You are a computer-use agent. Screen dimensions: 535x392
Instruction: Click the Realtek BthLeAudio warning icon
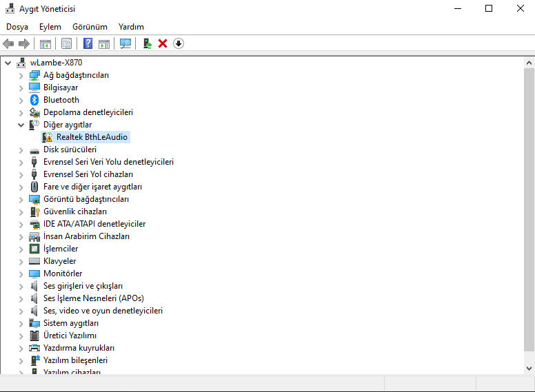coord(48,137)
